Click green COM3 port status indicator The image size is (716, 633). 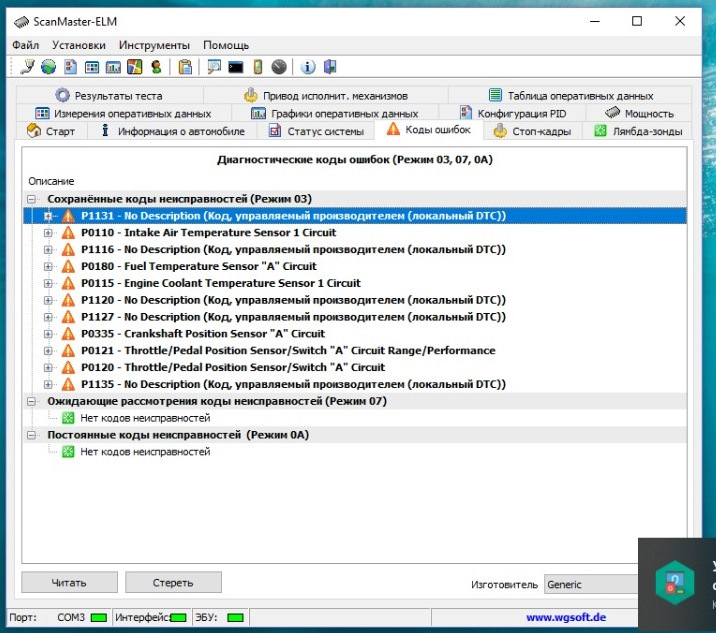99,617
